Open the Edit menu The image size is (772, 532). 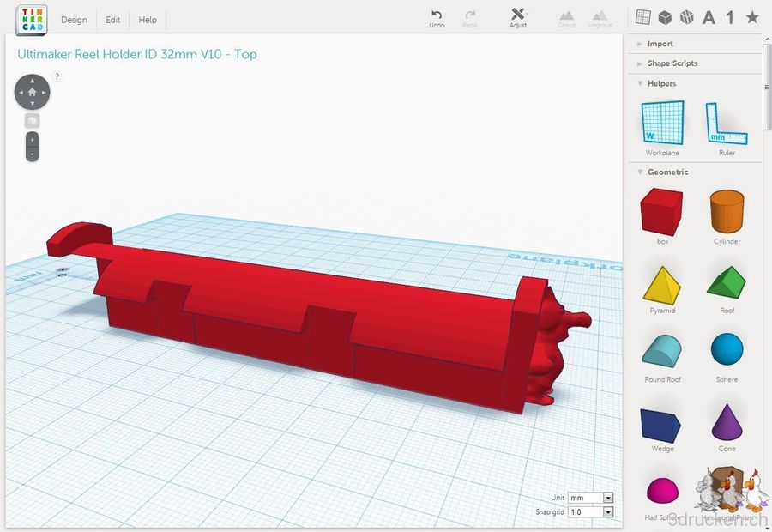coord(112,20)
